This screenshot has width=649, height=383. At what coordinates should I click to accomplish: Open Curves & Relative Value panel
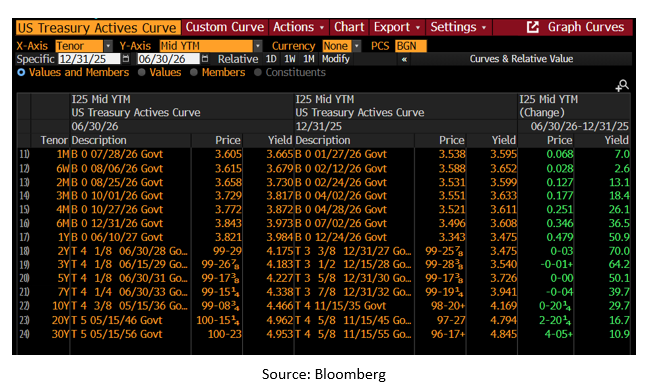(521, 59)
